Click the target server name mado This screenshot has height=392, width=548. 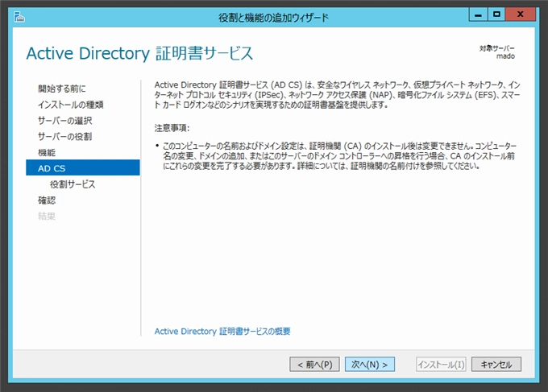tap(505, 56)
